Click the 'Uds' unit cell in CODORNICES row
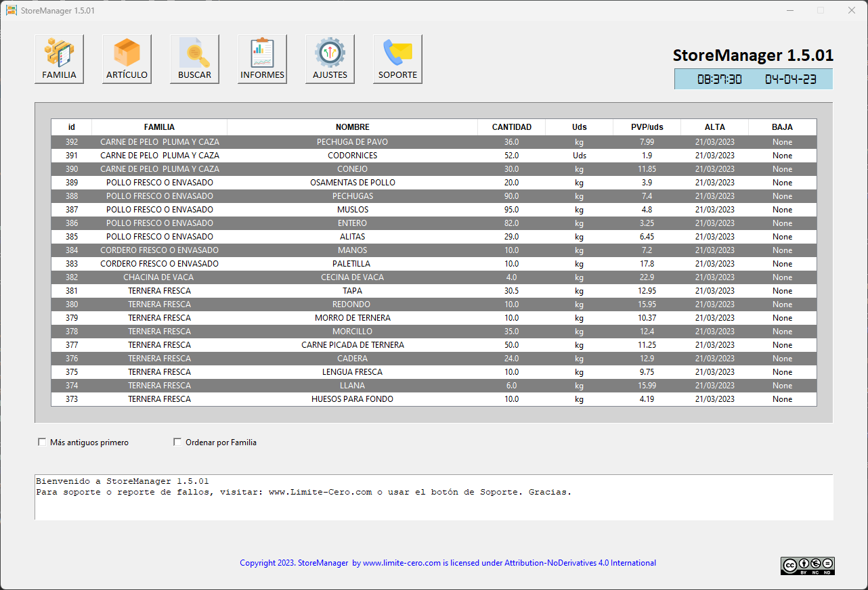Image resolution: width=868 pixels, height=590 pixels. pos(580,156)
